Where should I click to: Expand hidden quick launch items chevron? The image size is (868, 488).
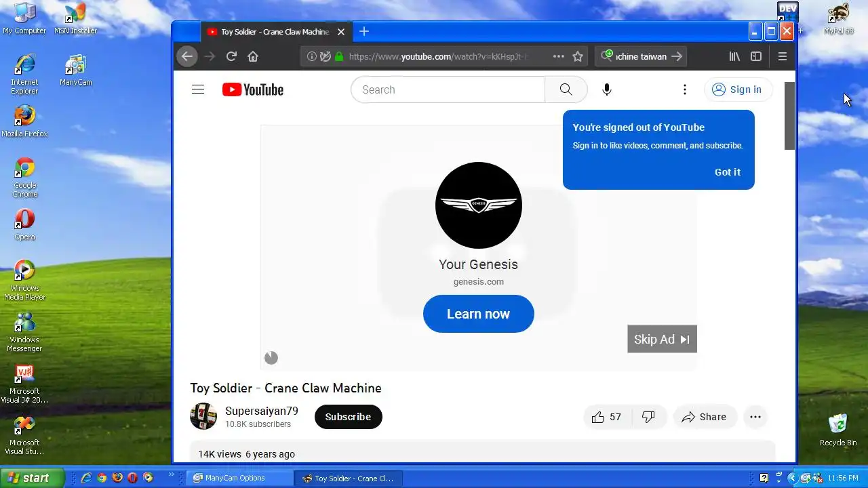pos(172,474)
